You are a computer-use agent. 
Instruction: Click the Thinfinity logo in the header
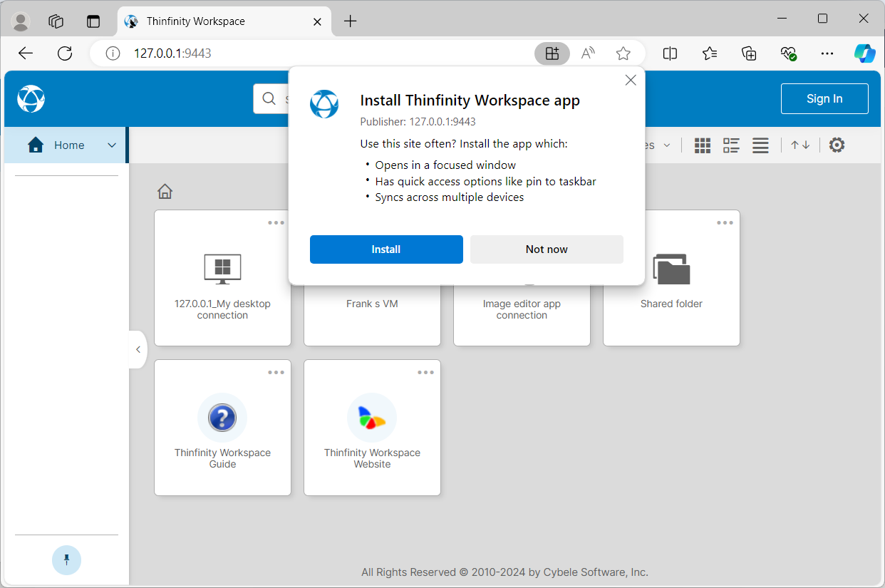coord(31,98)
